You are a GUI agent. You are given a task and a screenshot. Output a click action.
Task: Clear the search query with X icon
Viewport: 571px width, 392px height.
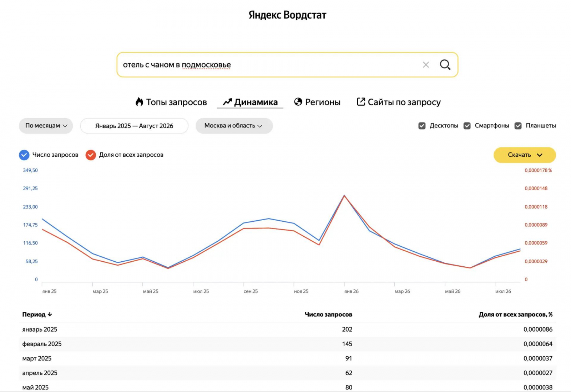pyautogui.click(x=426, y=65)
